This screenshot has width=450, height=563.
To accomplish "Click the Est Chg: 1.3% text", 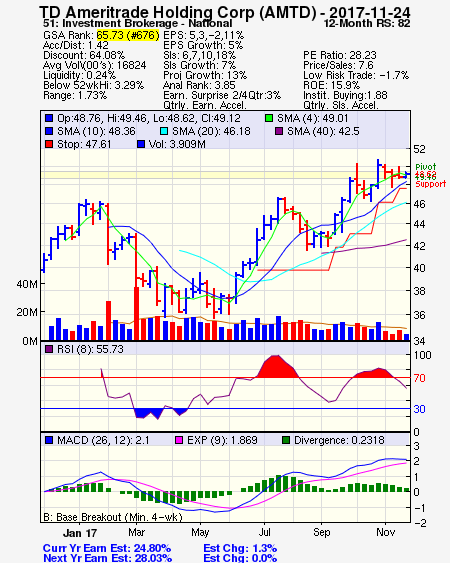I will click(240, 549).
